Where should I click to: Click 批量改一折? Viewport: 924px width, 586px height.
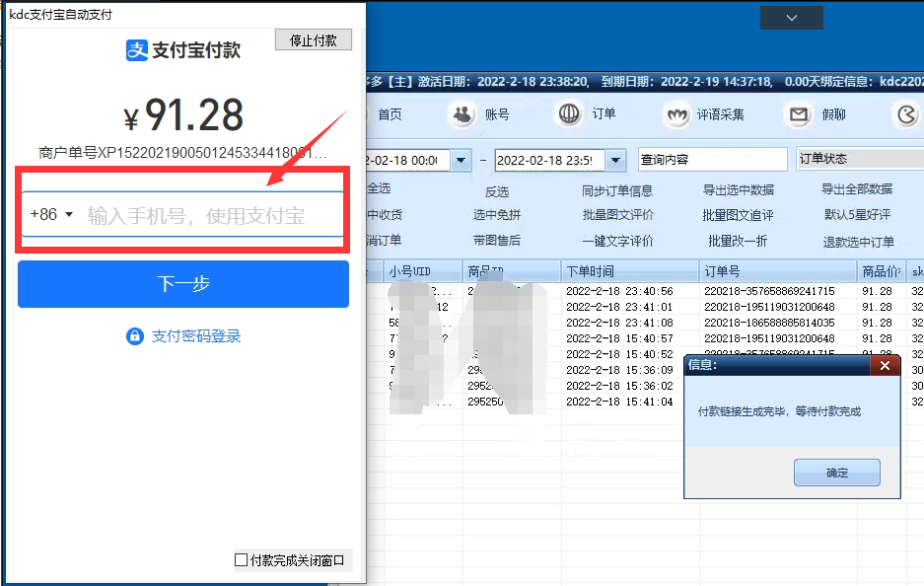738,241
